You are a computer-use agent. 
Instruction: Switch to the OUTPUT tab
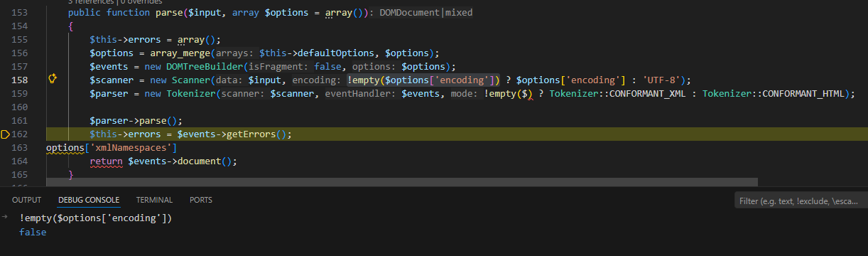[27, 200]
